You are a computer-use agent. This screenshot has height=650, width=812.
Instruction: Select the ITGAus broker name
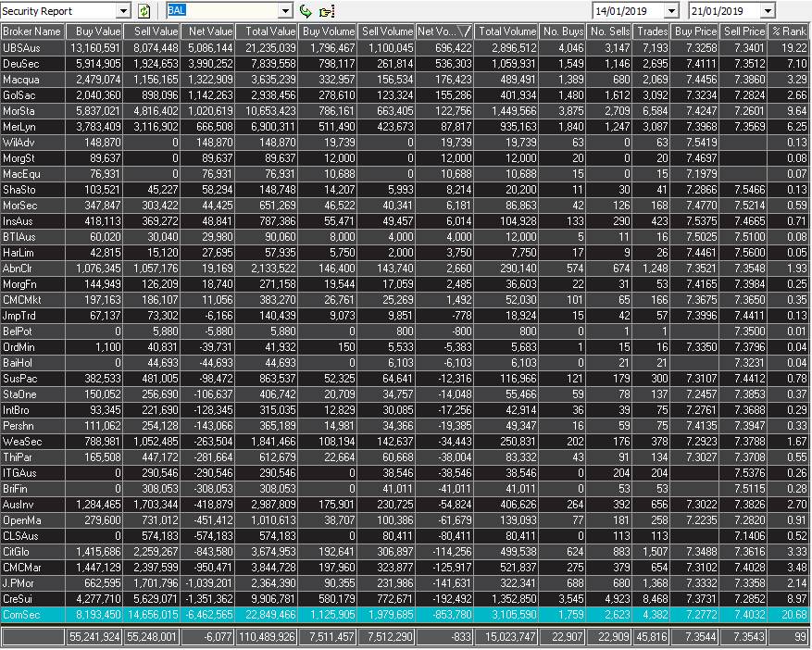point(19,473)
